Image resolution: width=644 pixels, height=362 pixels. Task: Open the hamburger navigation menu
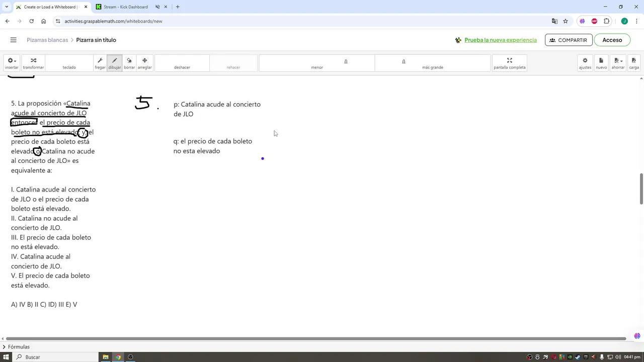14,40
